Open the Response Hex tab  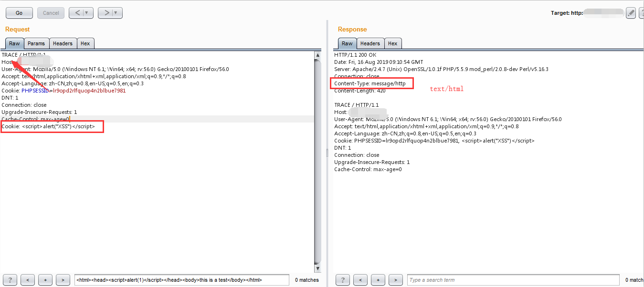(393, 43)
